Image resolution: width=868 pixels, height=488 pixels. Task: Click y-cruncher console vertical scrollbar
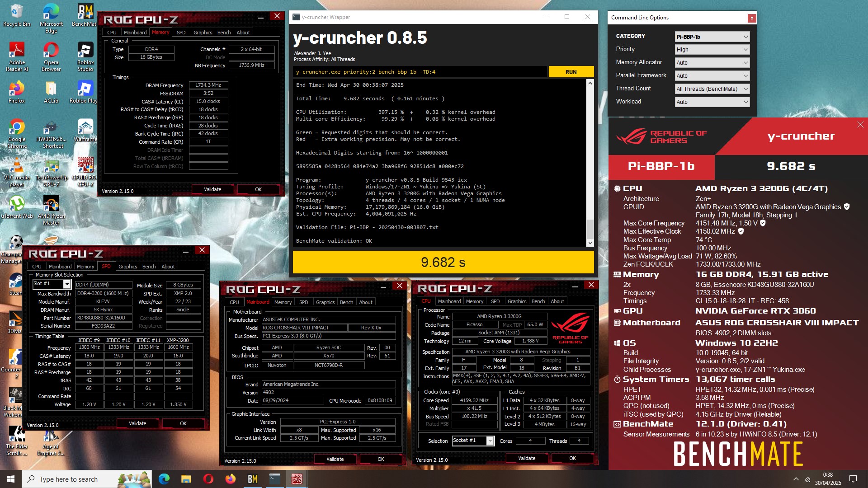[x=590, y=163]
